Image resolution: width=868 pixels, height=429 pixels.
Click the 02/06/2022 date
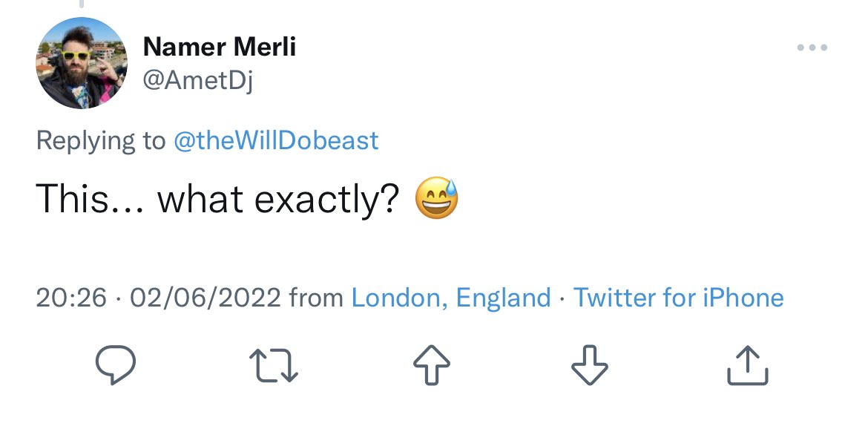206,298
